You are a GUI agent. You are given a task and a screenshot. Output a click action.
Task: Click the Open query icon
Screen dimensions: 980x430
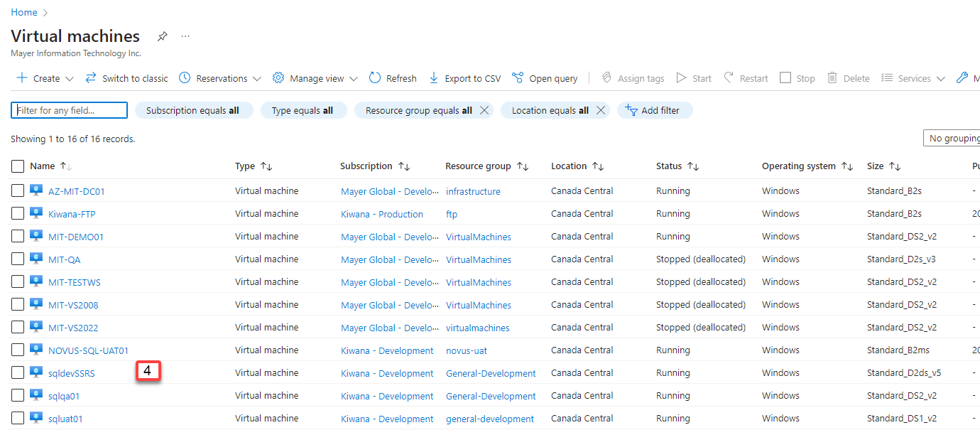(x=518, y=78)
